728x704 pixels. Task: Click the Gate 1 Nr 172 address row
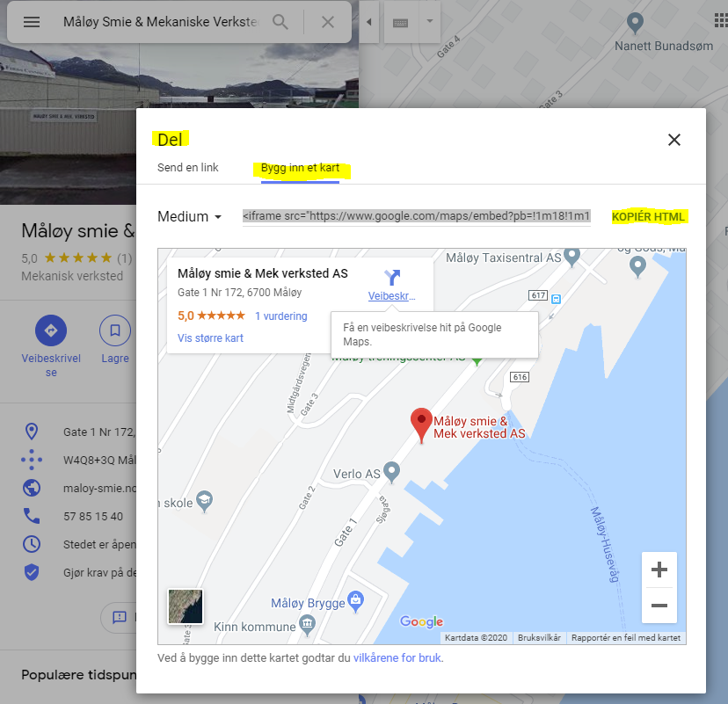[69, 432]
